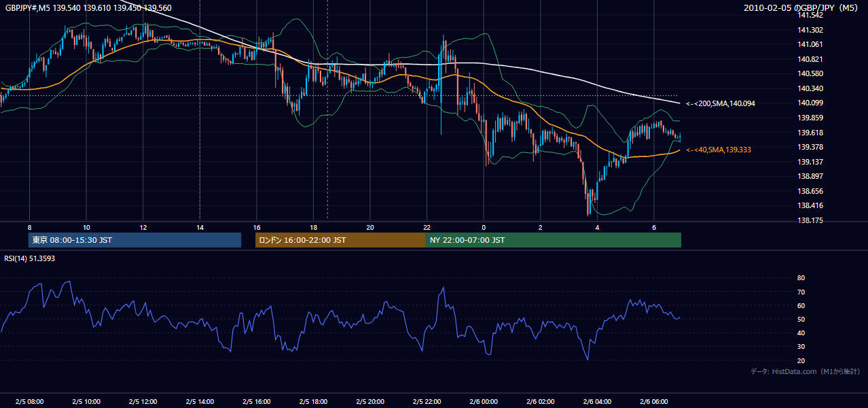This screenshot has height=408, width=868.
Task: Click the 2/5 22:00 time axis label
Action: pyautogui.click(x=427, y=401)
